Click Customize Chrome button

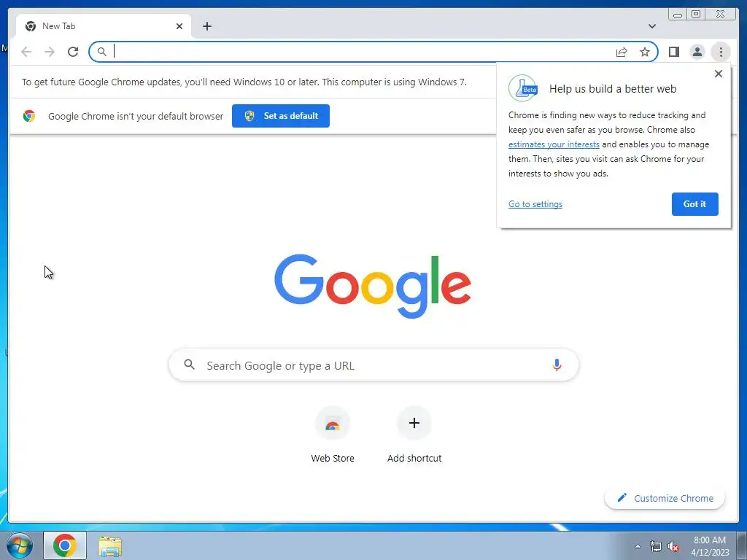click(665, 498)
